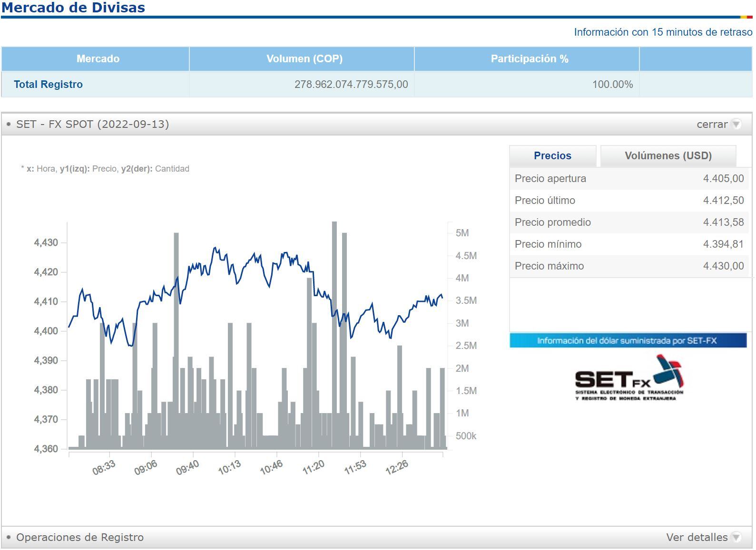
Task: Click the arrow icon beside cerrar
Action: point(736,124)
